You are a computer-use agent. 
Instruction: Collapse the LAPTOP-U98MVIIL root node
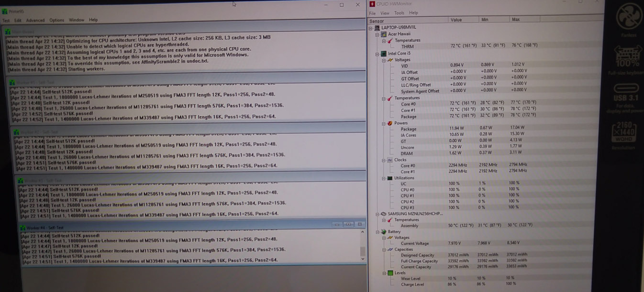[371, 28]
